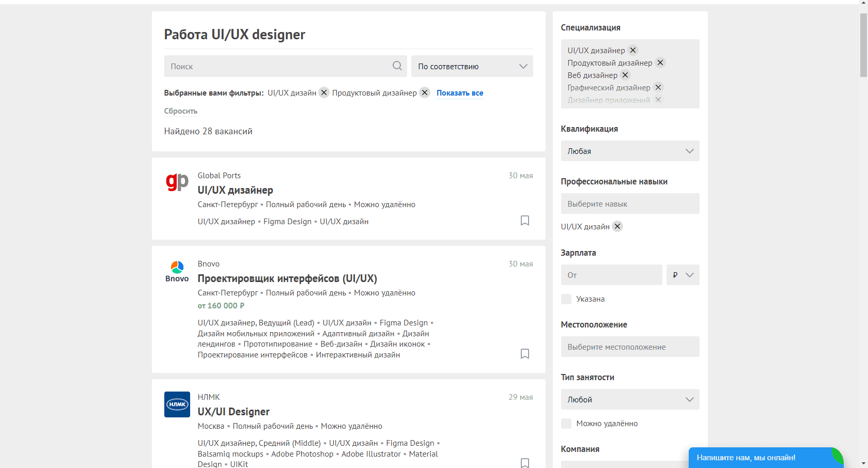The height and width of the screenshot is (468, 868).
Task: Remove Продуктовый дизайнер from Специализация list
Action: click(660, 63)
